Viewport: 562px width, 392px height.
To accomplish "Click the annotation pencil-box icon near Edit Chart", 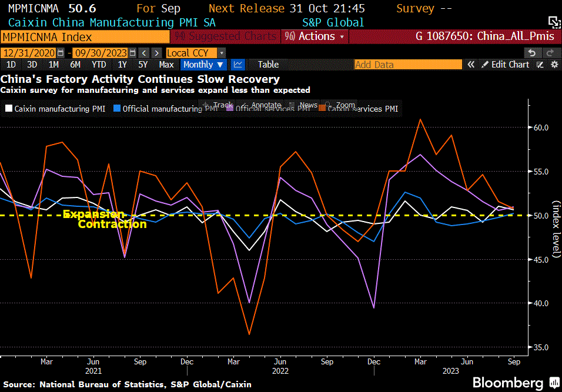I will 540,65.
